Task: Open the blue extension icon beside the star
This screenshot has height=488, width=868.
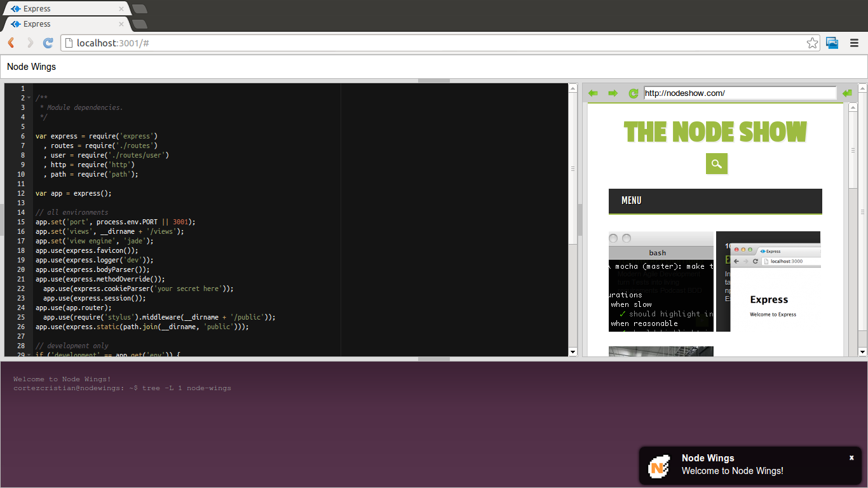Action: [832, 43]
